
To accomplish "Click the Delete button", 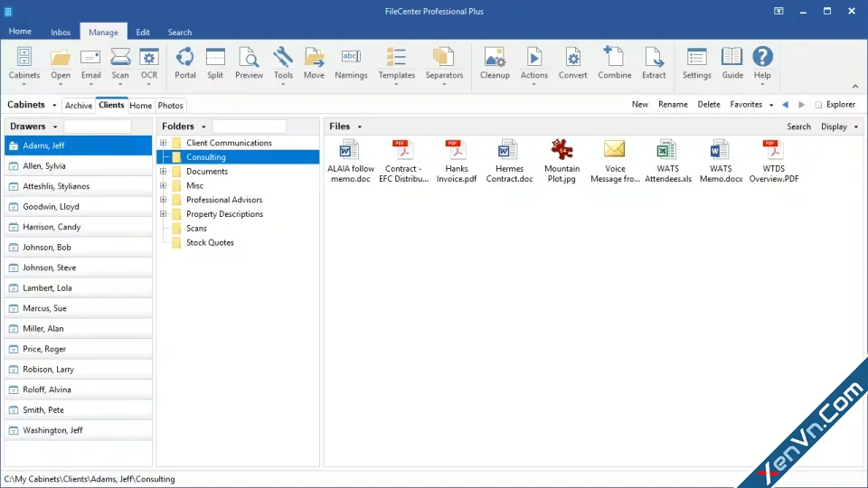I will [709, 105].
